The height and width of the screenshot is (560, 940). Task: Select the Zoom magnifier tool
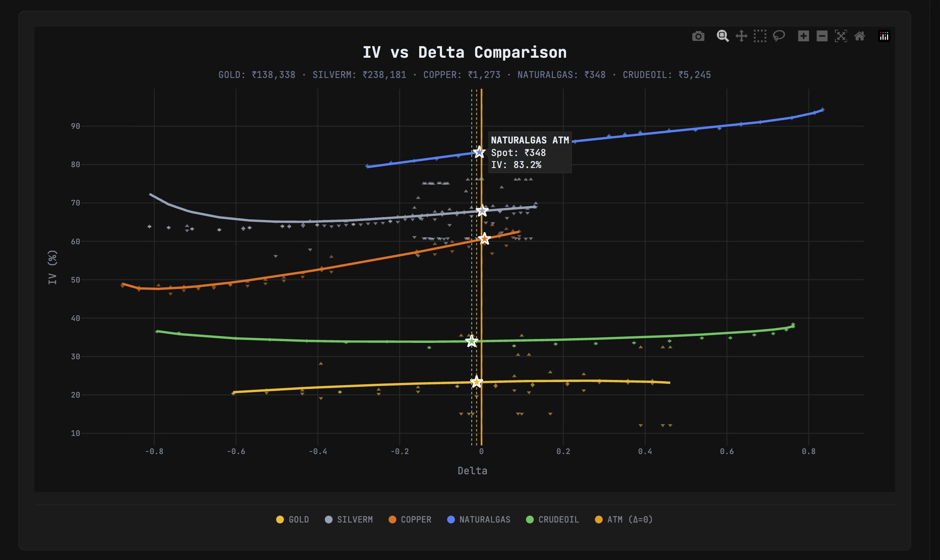click(722, 36)
